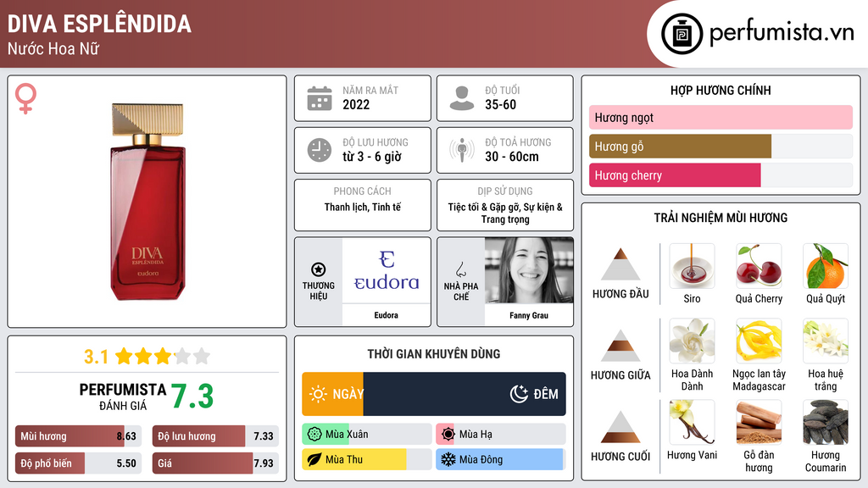Click the age range 35-60 value

[x=500, y=104]
